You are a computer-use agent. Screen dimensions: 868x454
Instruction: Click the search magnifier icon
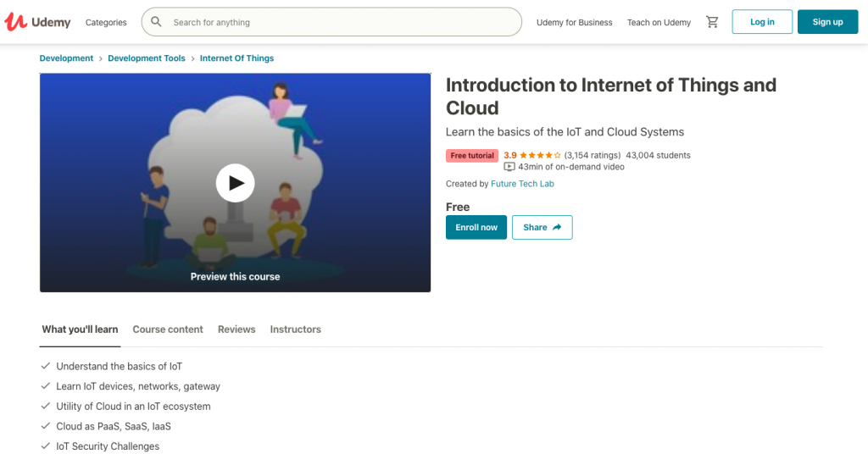pos(156,21)
